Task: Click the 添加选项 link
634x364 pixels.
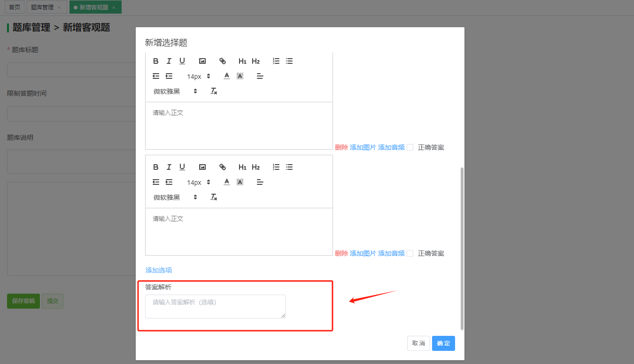Action: pos(159,270)
